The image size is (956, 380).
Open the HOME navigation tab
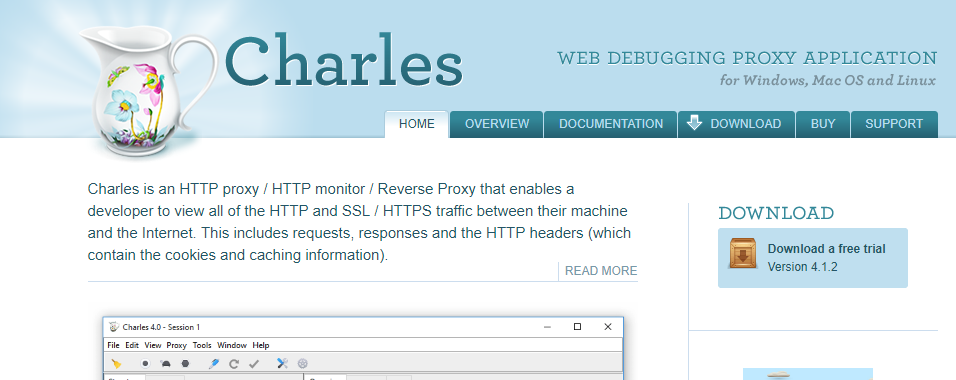pyautogui.click(x=417, y=124)
